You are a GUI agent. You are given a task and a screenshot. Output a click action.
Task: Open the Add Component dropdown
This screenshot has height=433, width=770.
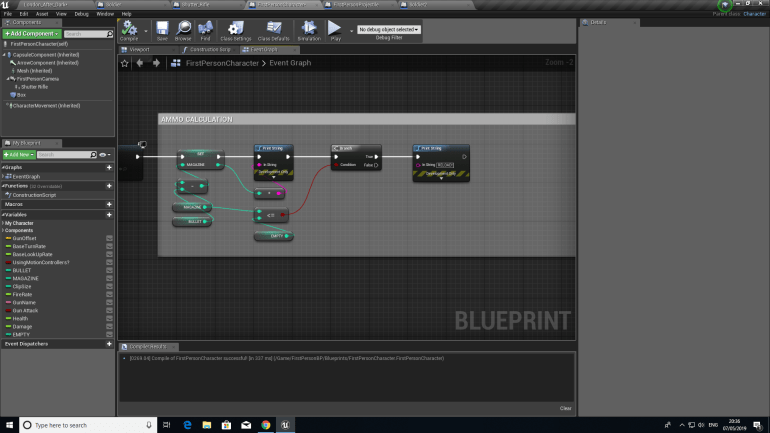[x=31, y=34]
